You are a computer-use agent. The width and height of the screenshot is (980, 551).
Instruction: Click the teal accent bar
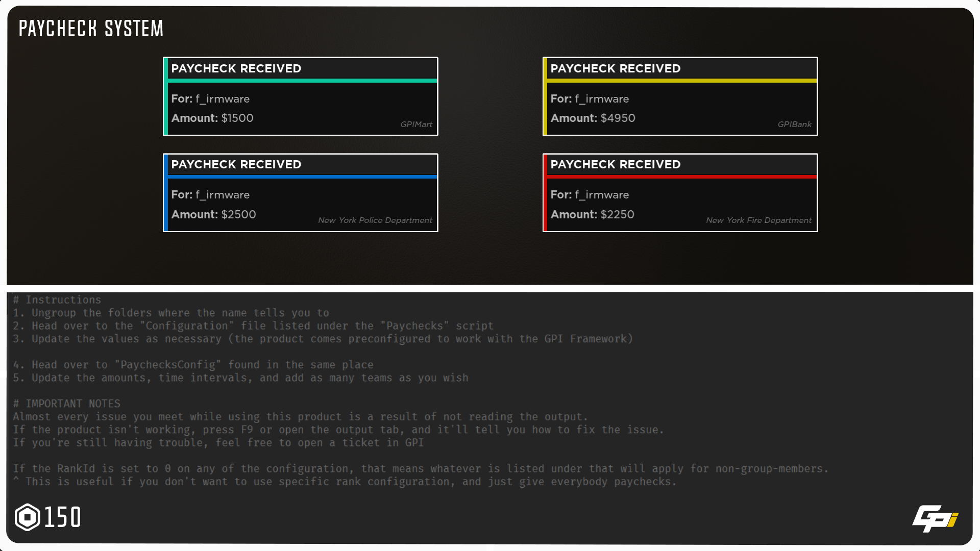click(x=301, y=81)
